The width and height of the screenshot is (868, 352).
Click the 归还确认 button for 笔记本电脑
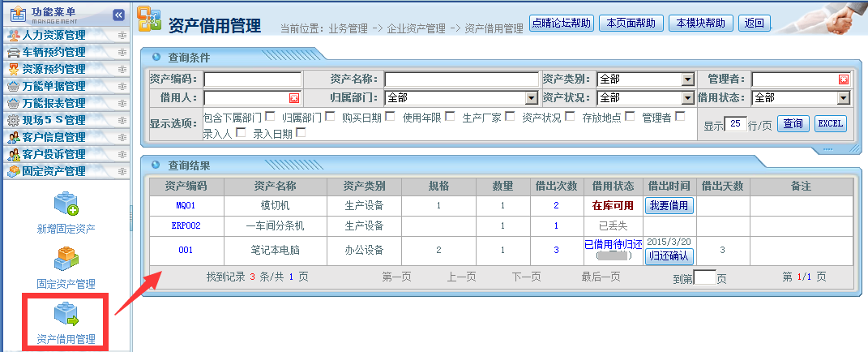point(669,255)
